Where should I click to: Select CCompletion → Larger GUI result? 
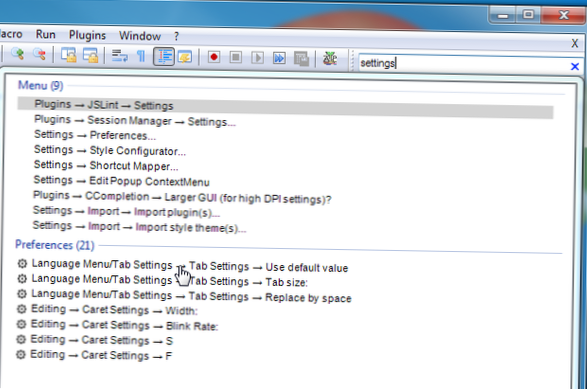coord(182,197)
